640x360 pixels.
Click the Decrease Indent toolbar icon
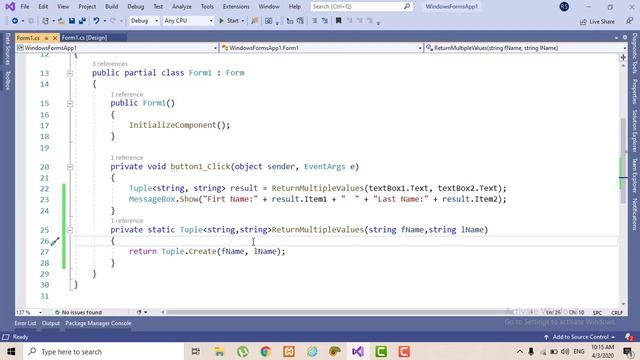[290, 20]
